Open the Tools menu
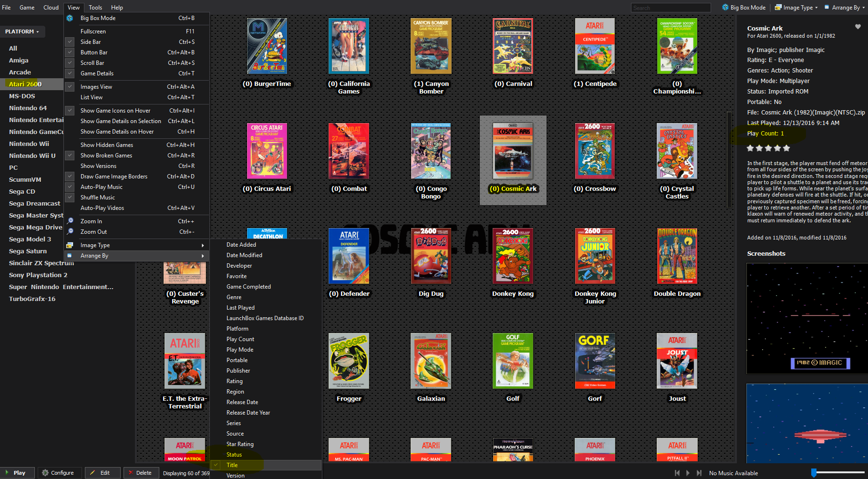 (x=95, y=7)
